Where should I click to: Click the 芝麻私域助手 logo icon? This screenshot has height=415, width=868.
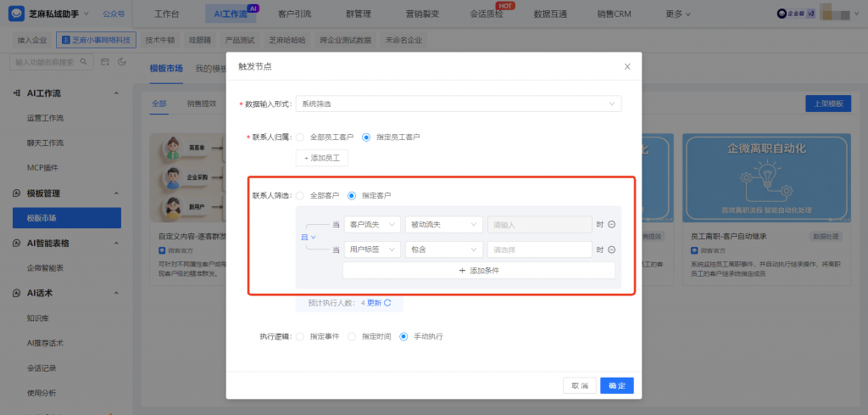point(17,14)
